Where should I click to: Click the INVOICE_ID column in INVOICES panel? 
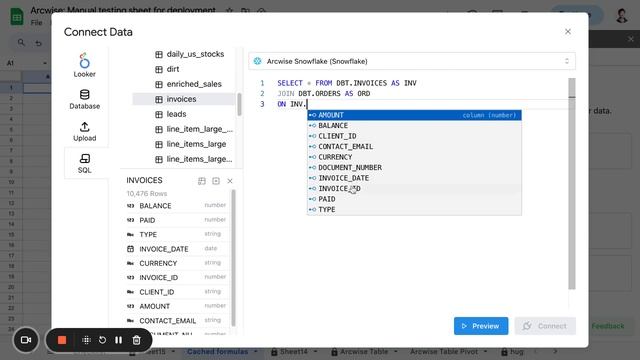pyautogui.click(x=177, y=278)
